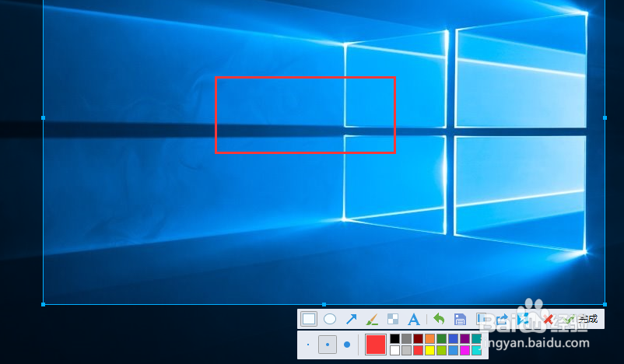Pick the magenta color swatch
This screenshot has width=624, height=364.
click(464, 350)
